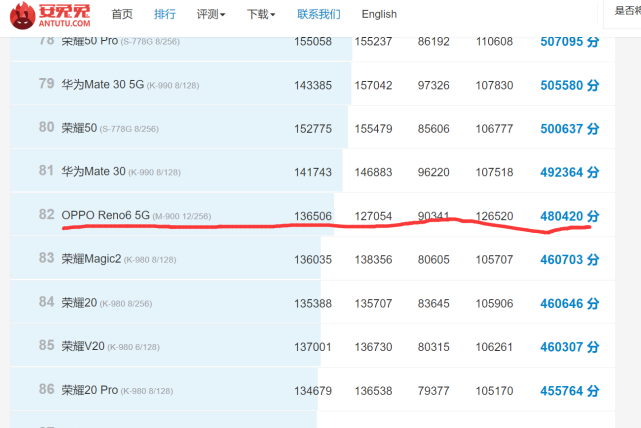Click UX score 105906
Viewport: 641px width, 428px height.
pyautogui.click(x=494, y=303)
